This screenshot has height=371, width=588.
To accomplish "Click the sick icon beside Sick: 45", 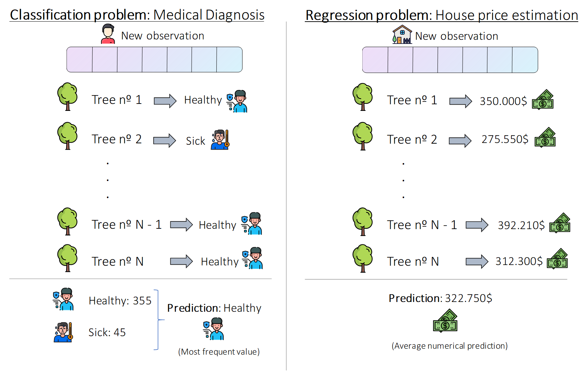I will tap(63, 332).
